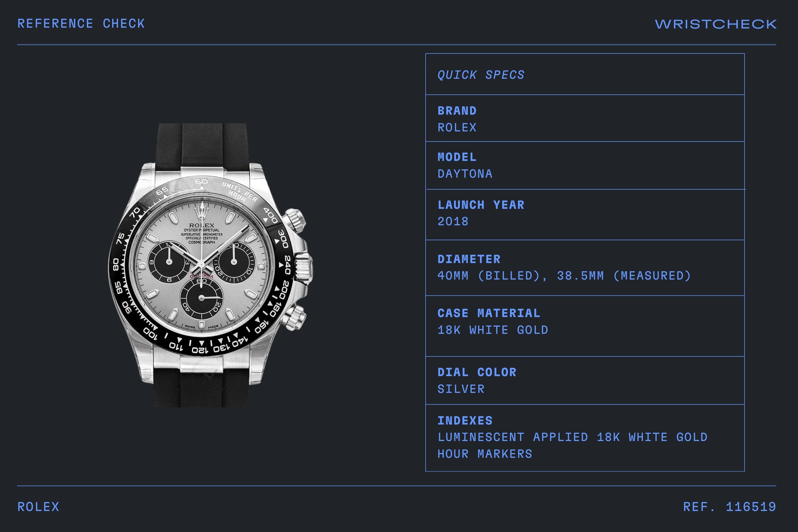The image size is (798, 532).
Task: Click the bottom 60-second subdial
Action: click(201, 298)
